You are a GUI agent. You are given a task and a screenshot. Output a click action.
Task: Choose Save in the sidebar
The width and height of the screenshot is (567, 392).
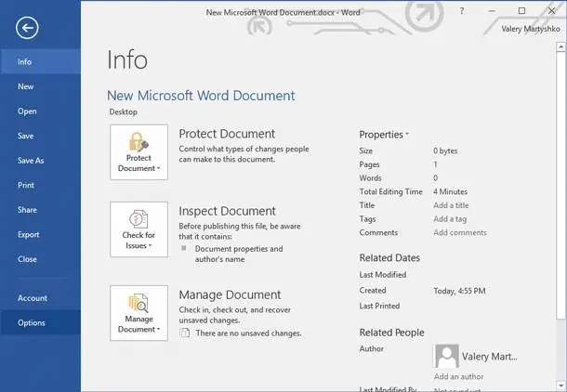point(40,136)
